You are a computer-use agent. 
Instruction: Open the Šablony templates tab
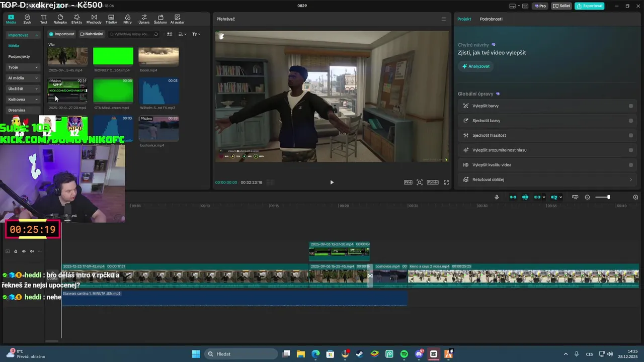160,19
